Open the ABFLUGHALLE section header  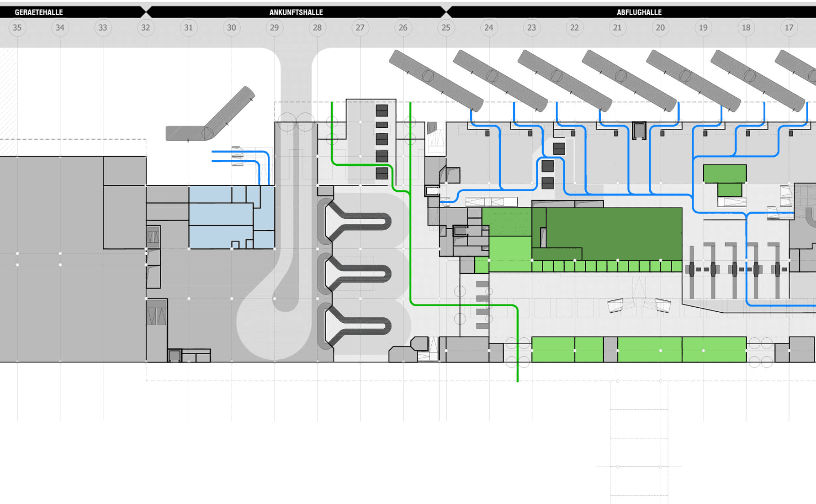[x=639, y=12]
